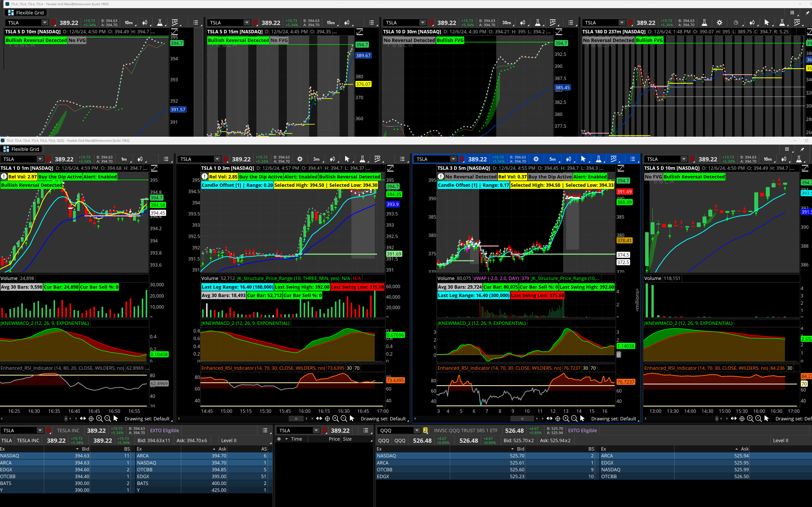Click Time column header in Time & Sales
The image size is (812, 507).
296,439
